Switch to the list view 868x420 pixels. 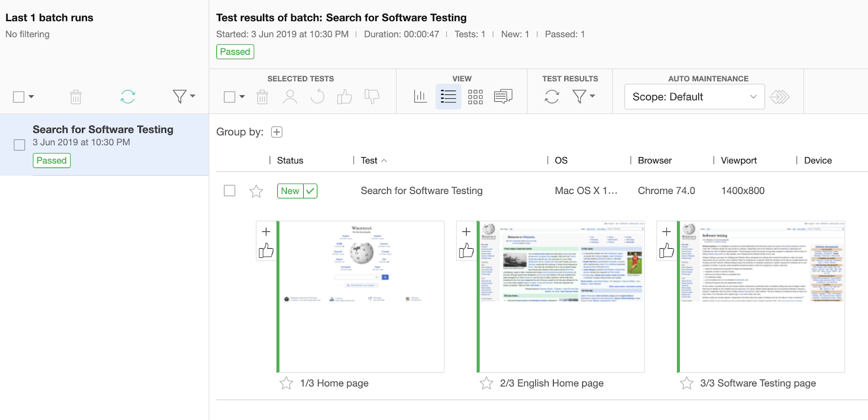pyautogui.click(x=448, y=97)
